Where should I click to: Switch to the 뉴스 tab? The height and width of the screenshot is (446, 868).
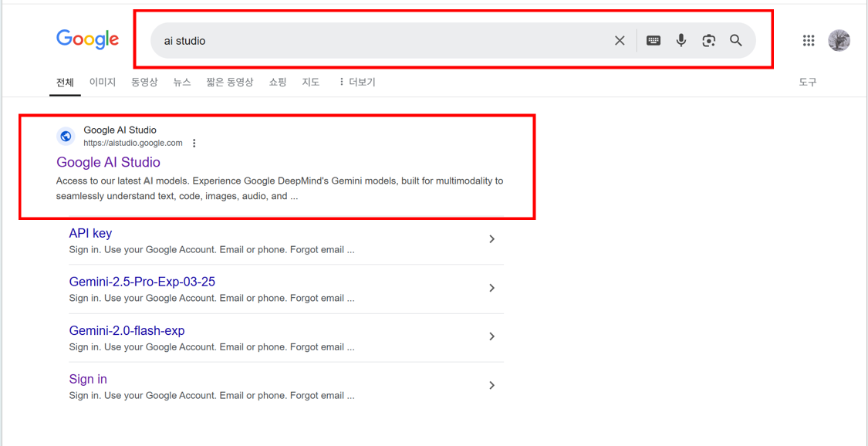(181, 83)
